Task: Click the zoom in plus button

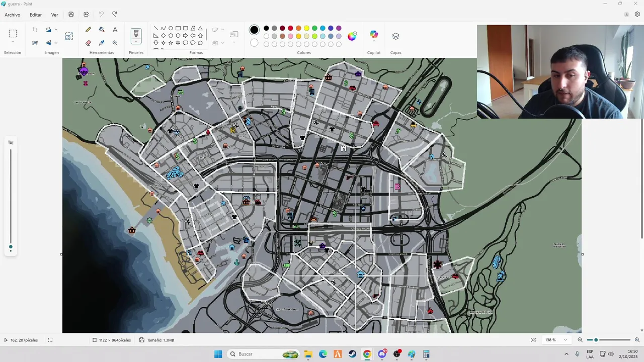Action: [637, 340]
